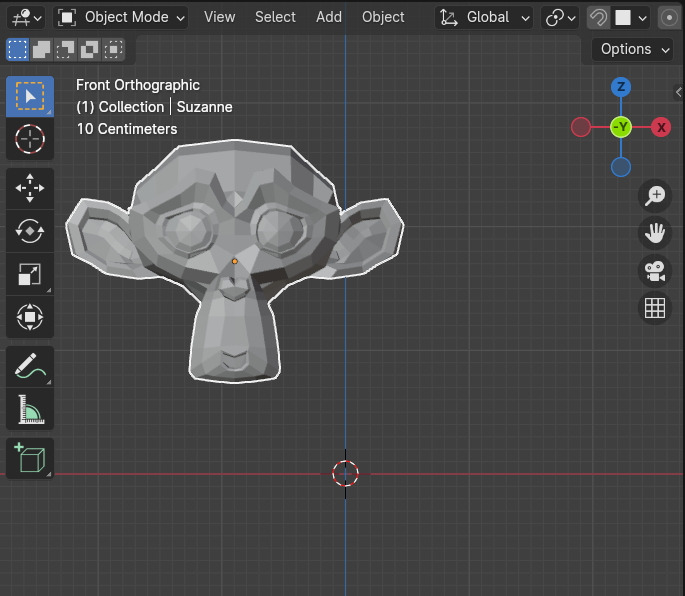Click negative Z axis gizmo circle
This screenshot has height=596, width=685.
[x=621, y=167]
